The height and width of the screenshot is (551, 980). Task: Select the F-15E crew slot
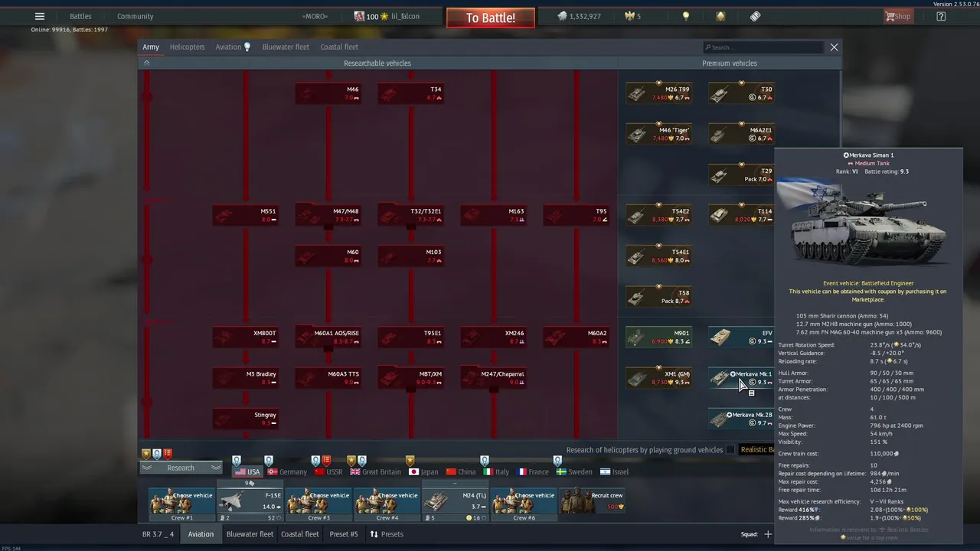tap(250, 501)
